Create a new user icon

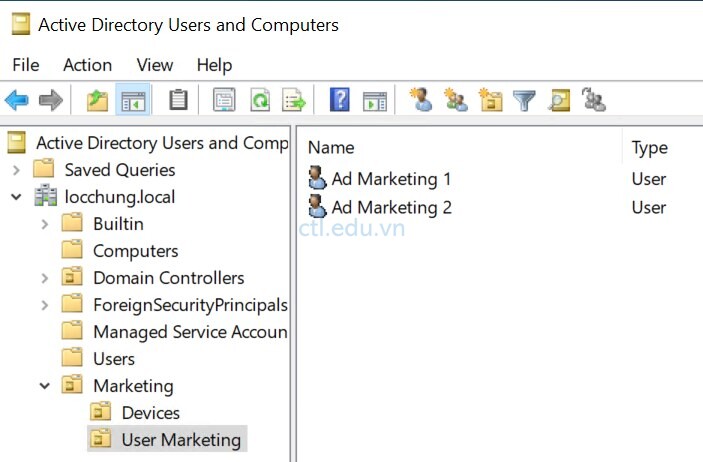tap(421, 99)
